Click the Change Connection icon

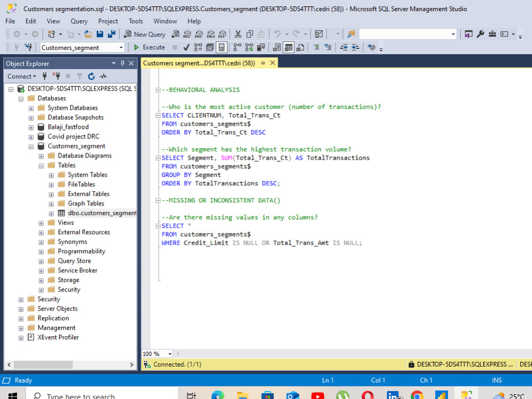[29, 47]
